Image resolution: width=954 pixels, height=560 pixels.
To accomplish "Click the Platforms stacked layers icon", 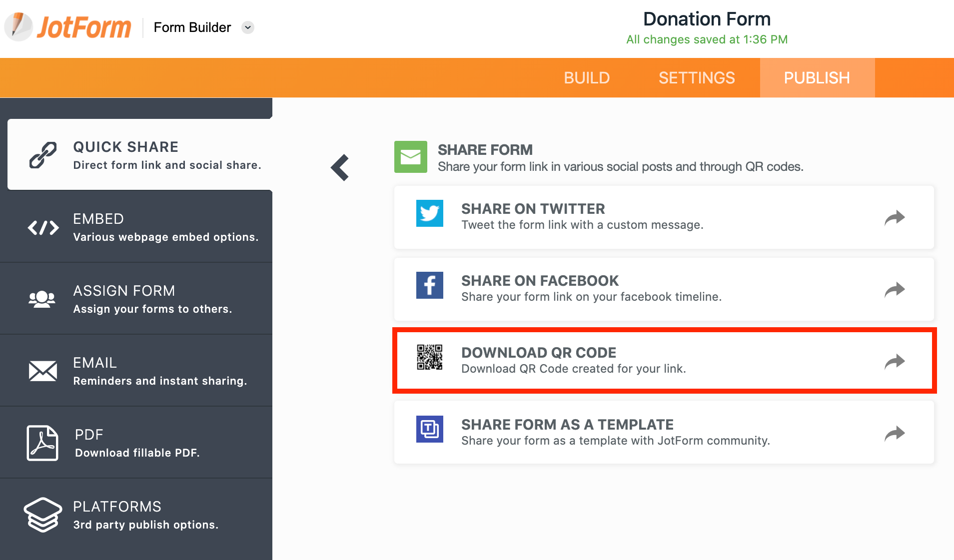I will click(43, 515).
